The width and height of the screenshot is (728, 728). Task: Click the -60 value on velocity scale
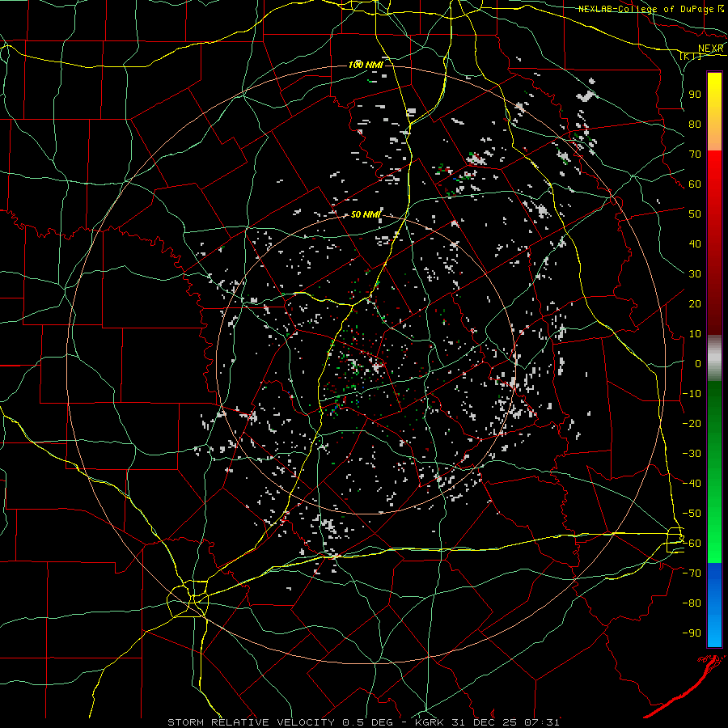coord(692,544)
